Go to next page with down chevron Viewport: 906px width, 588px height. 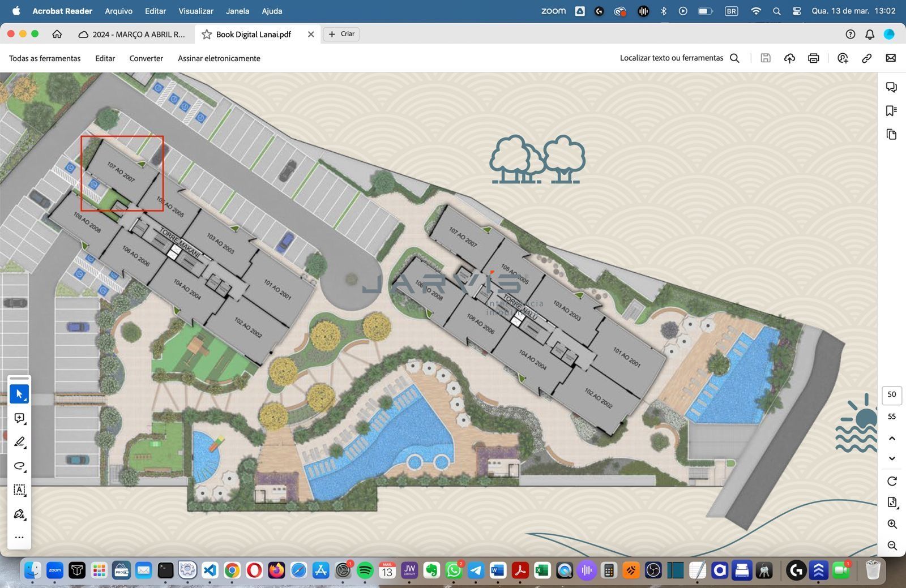[892, 458]
